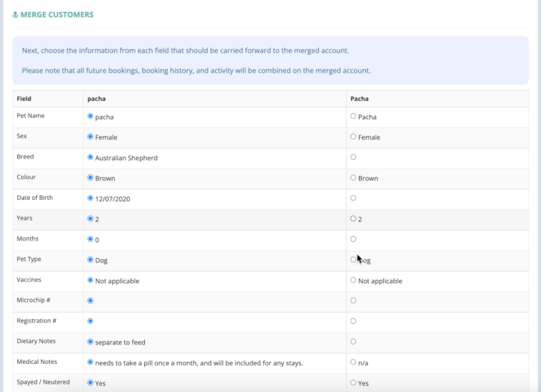Viewport: 541px width, 392px height.
Task: Click the 'Field' column header
Action: click(x=24, y=99)
